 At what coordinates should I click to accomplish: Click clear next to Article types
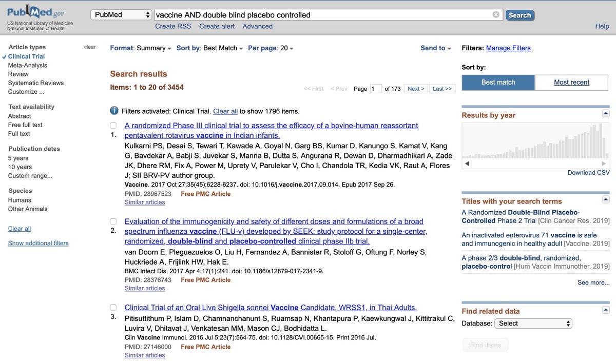[x=90, y=47]
